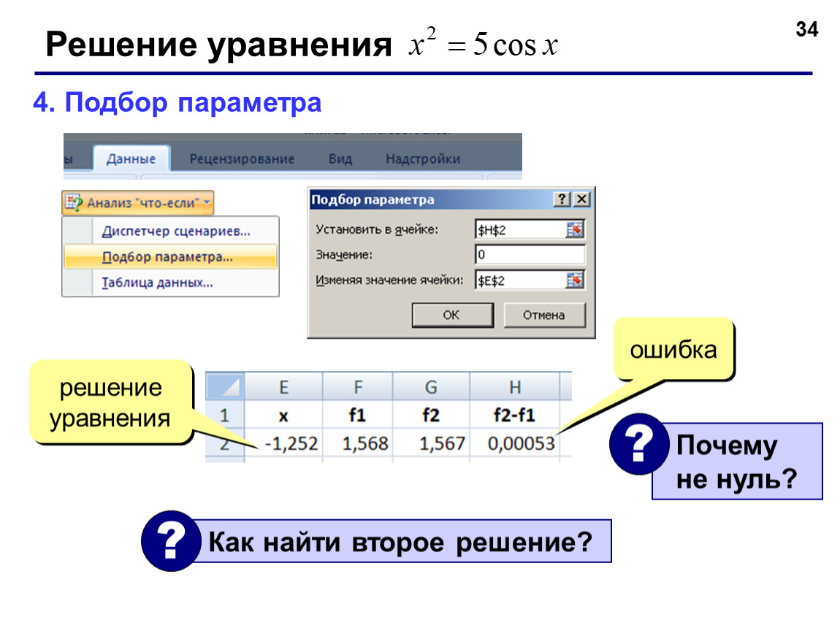840x631 pixels.
Task: Switch to the Рецензирование tab
Action: pyautogui.click(x=242, y=158)
